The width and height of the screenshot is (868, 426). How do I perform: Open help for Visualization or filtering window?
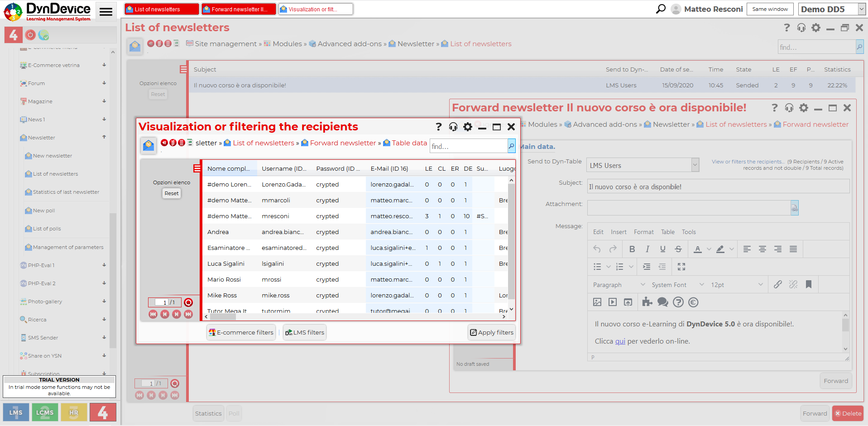coord(438,127)
